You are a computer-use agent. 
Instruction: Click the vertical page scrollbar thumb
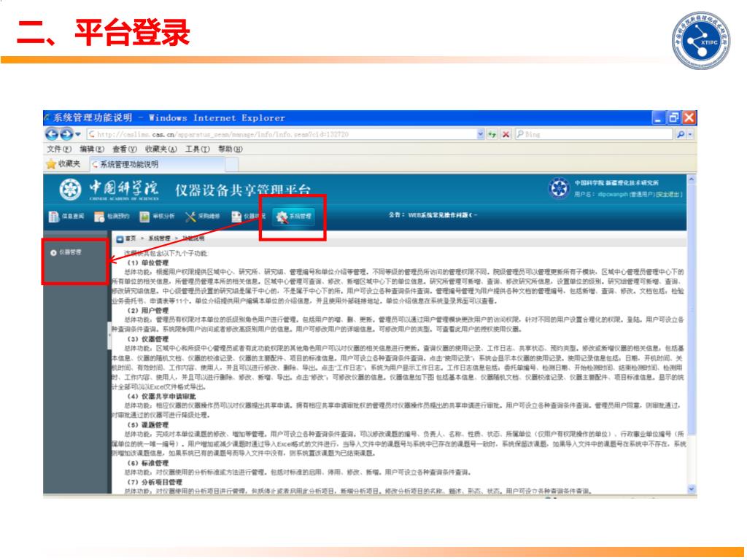pos(692,309)
